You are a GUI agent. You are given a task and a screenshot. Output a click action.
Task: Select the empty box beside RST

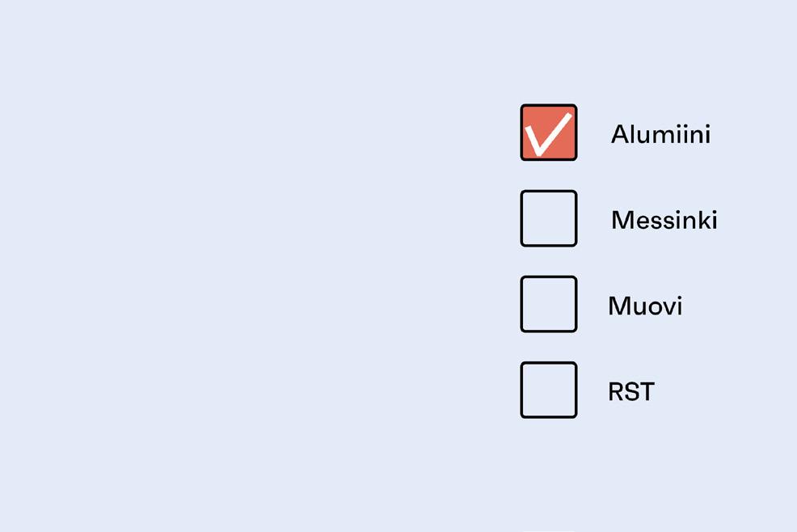click(x=548, y=390)
